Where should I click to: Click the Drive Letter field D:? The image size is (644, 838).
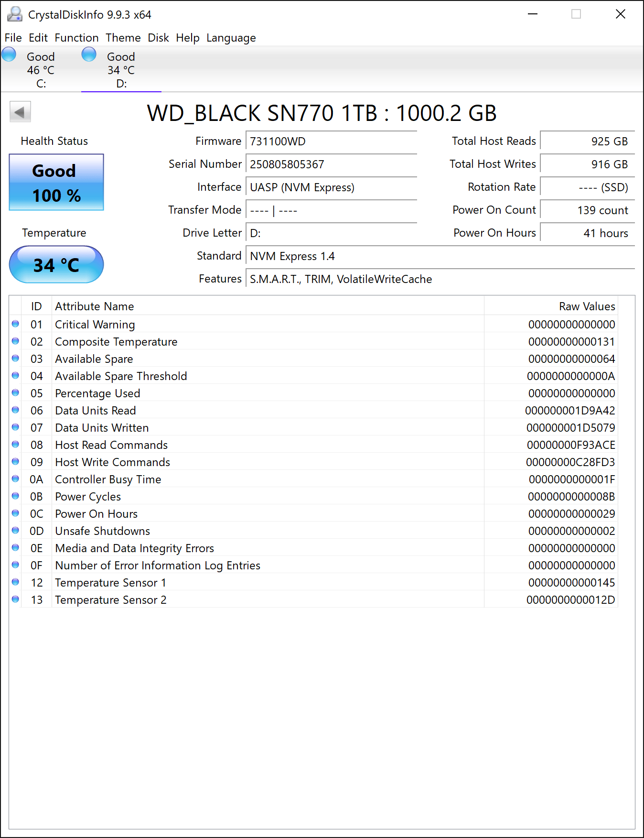332,233
